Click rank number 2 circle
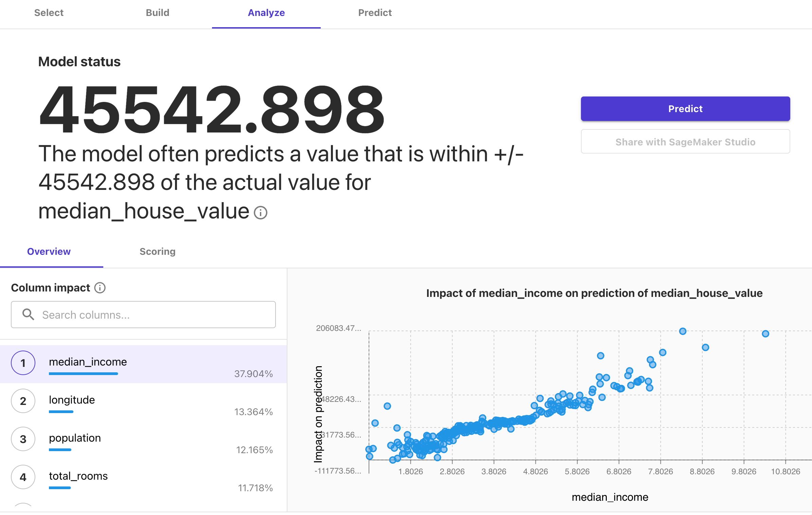The height and width of the screenshot is (515, 812). point(23,401)
